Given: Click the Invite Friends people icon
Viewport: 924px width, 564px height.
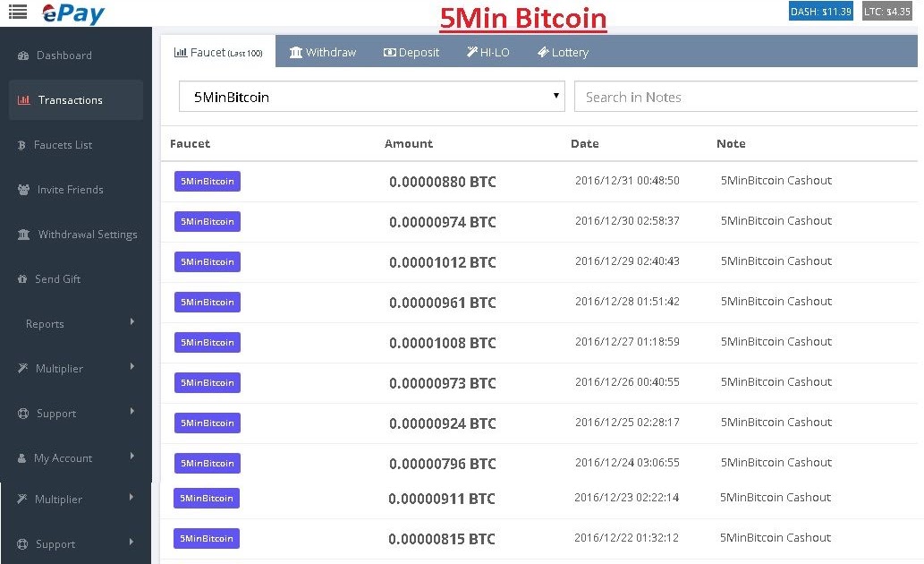Looking at the screenshot, I should click(23, 190).
